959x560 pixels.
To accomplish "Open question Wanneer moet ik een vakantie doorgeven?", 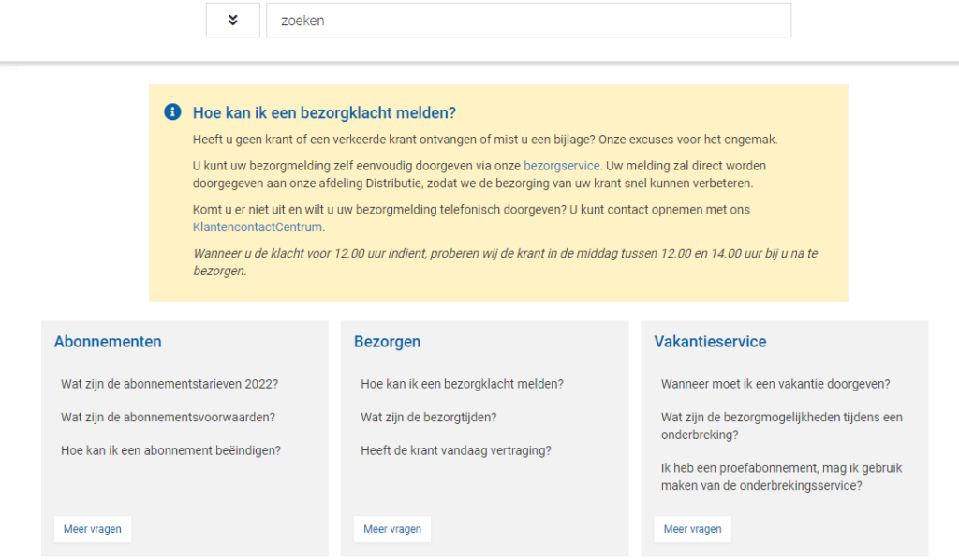I will [x=775, y=384].
